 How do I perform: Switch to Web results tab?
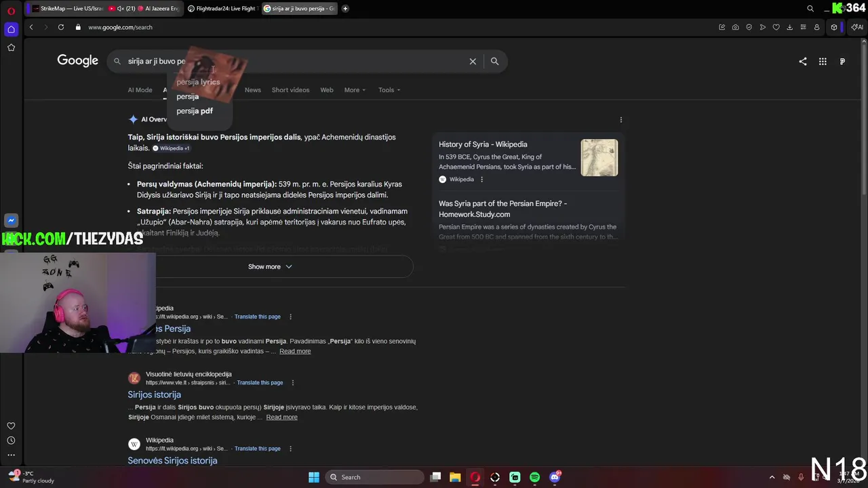327,90
